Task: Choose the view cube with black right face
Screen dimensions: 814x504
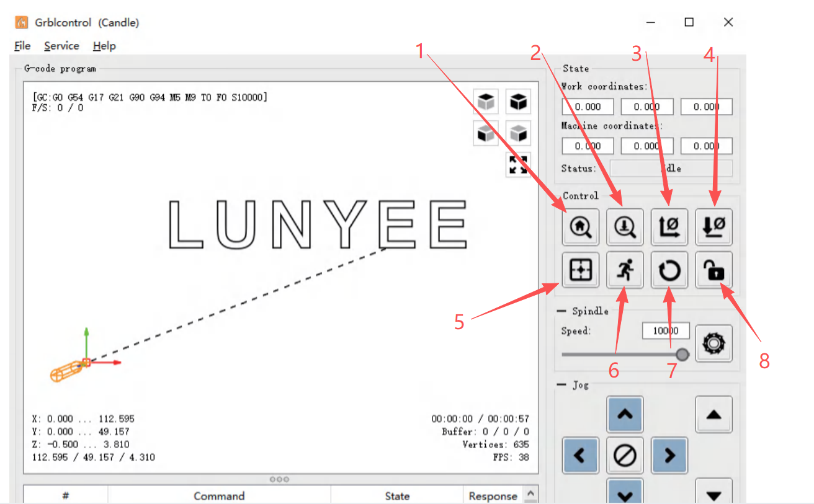Action: (x=518, y=133)
